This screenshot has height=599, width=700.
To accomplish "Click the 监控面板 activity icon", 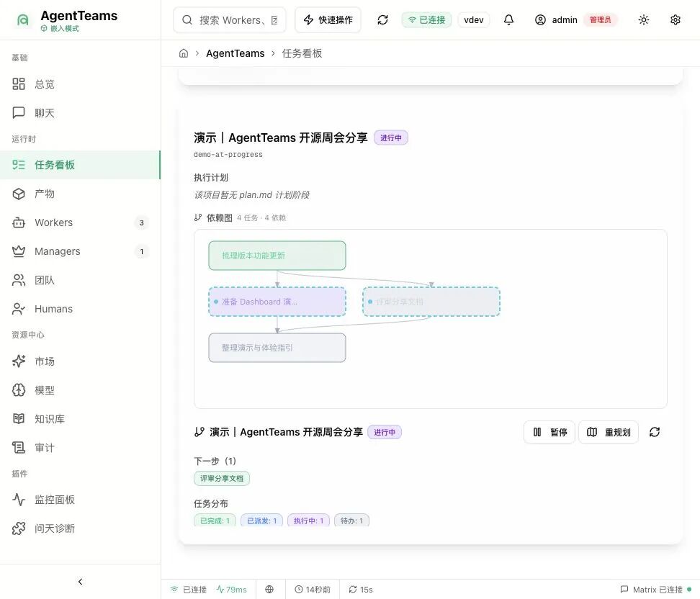I will pos(19,500).
